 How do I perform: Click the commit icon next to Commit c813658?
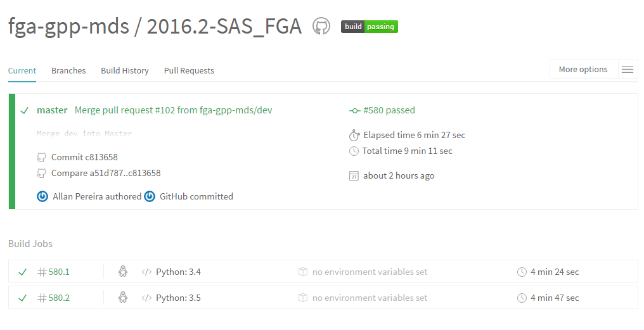42,157
